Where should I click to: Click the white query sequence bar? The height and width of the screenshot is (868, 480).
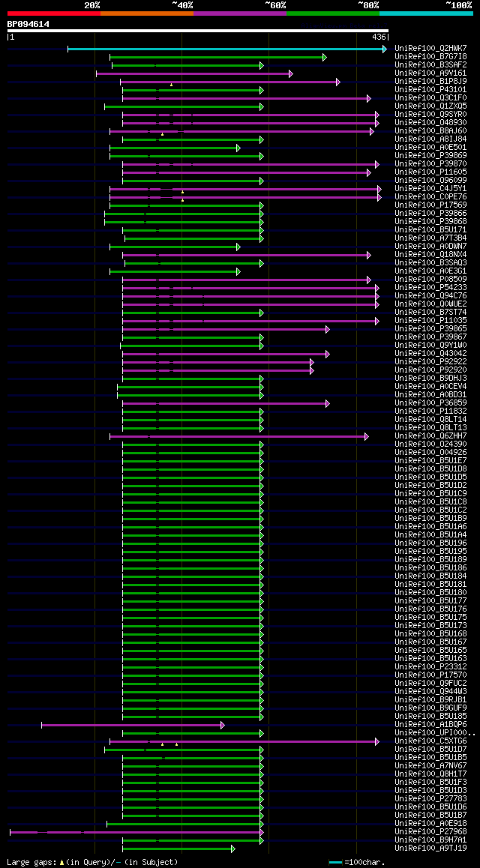[x=198, y=31]
